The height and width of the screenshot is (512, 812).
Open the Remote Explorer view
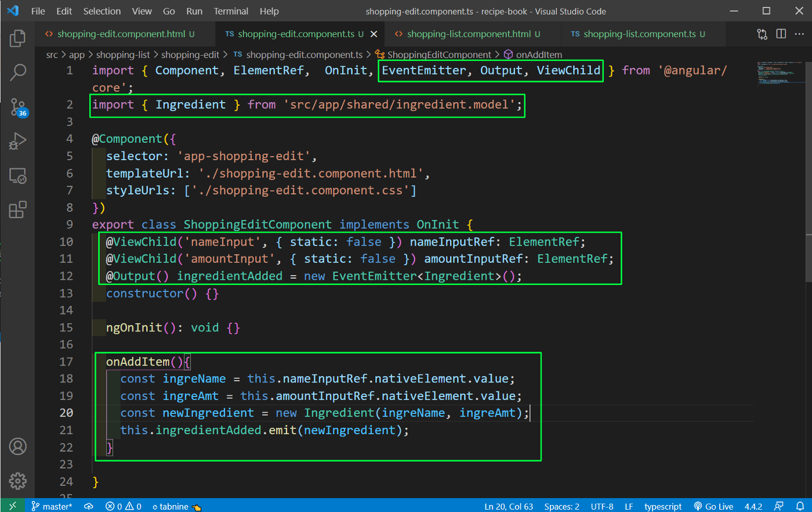(17, 175)
